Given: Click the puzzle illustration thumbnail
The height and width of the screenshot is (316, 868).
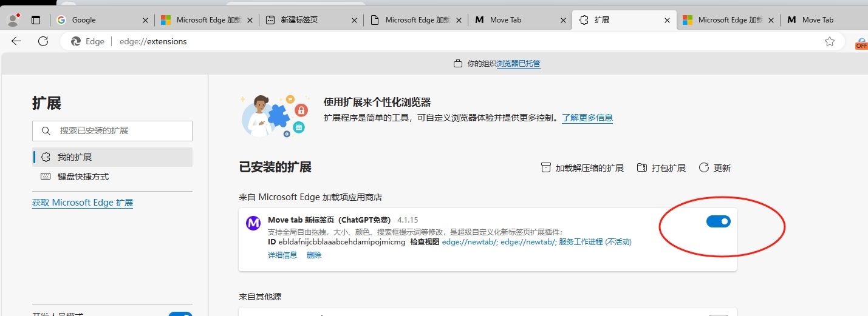Looking at the screenshot, I should (x=275, y=115).
